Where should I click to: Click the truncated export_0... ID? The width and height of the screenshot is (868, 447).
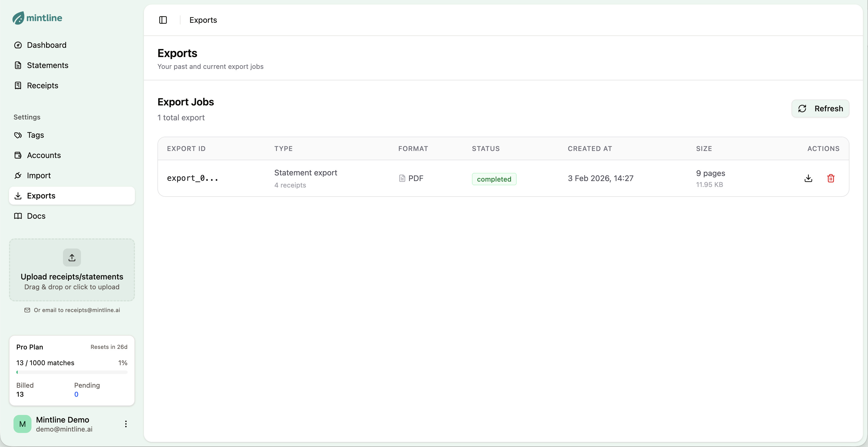(192, 178)
